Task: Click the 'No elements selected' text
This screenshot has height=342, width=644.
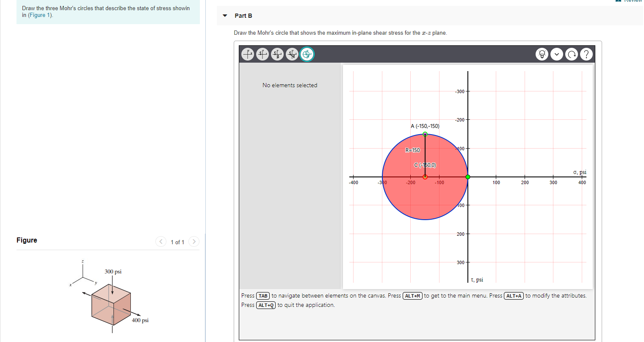Action: tap(290, 85)
